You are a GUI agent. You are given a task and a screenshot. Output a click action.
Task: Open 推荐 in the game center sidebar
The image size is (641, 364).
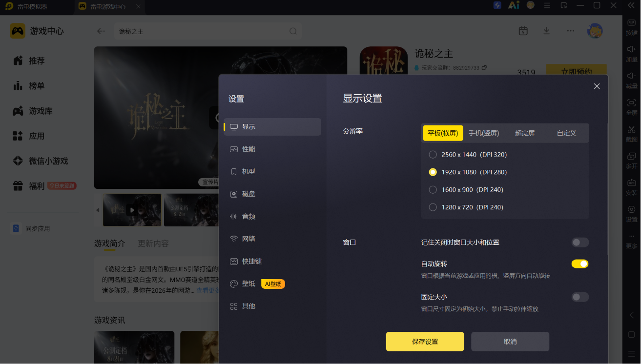coord(29,61)
